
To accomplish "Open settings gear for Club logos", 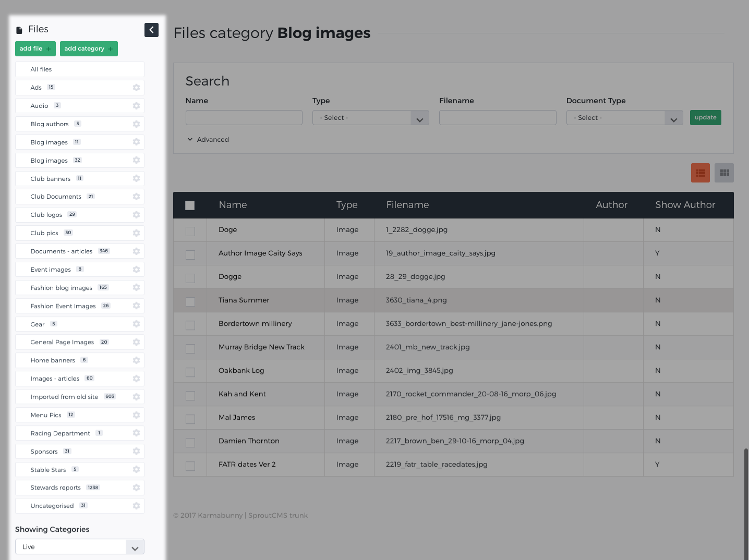I will click(x=136, y=215).
